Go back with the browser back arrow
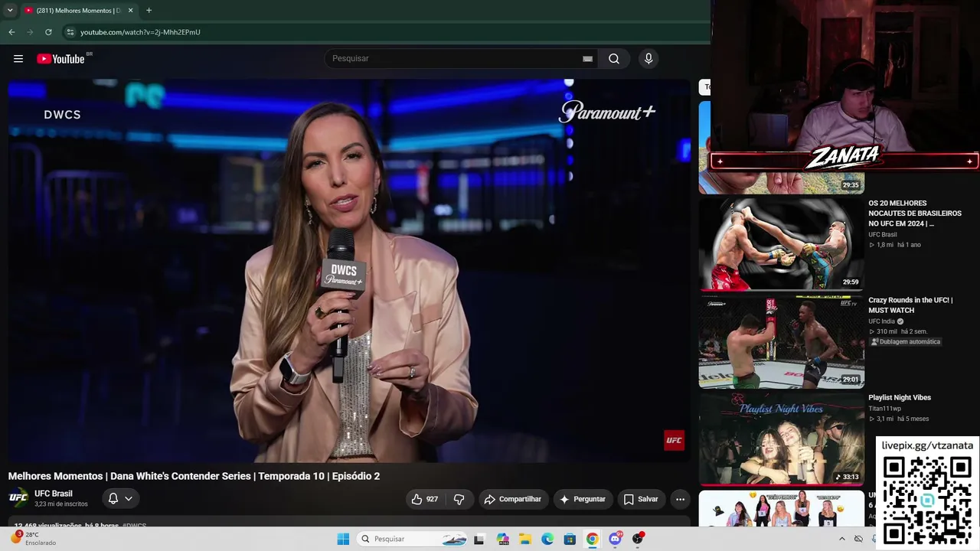This screenshot has width=980, height=551. pos(11,32)
